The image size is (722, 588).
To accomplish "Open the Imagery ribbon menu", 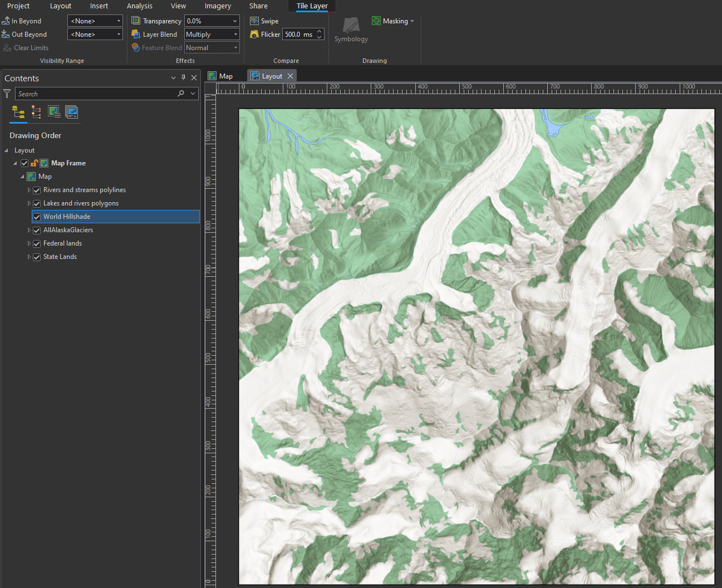I will (x=217, y=6).
